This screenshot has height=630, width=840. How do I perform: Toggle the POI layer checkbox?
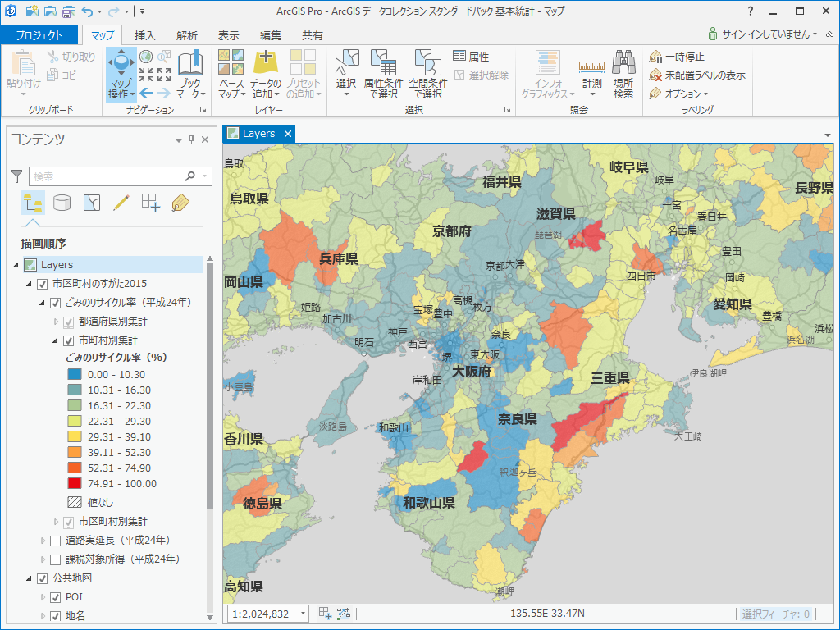(55, 597)
